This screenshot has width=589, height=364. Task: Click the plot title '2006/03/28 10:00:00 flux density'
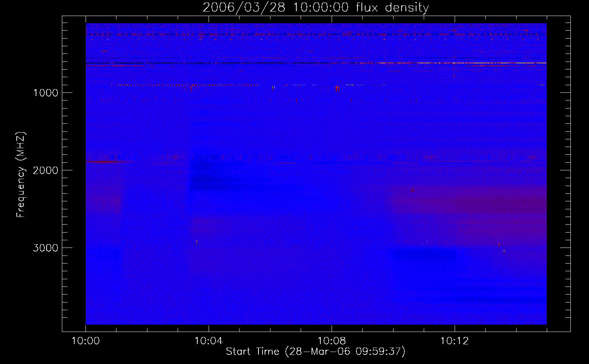click(x=316, y=7)
